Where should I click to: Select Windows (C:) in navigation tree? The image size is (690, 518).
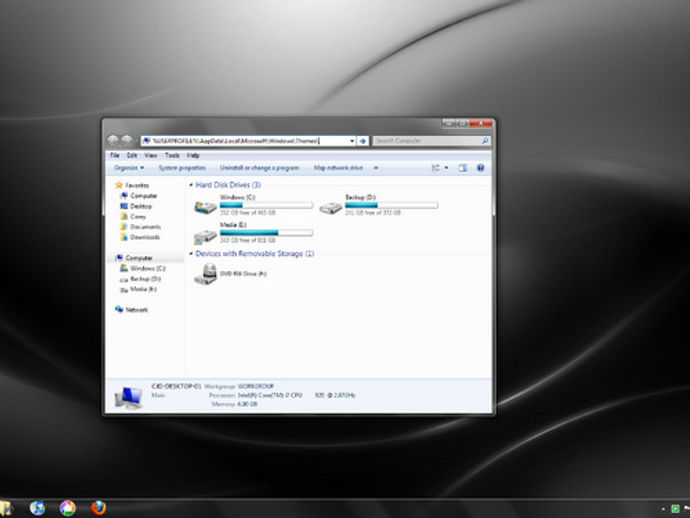click(147, 268)
